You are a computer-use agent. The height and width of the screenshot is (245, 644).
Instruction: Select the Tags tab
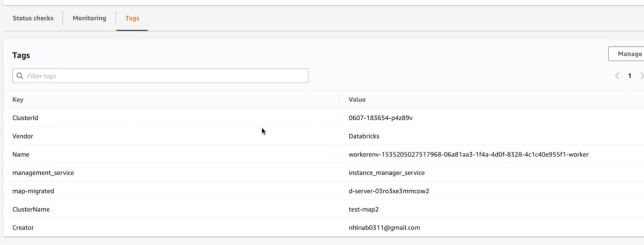tap(132, 18)
